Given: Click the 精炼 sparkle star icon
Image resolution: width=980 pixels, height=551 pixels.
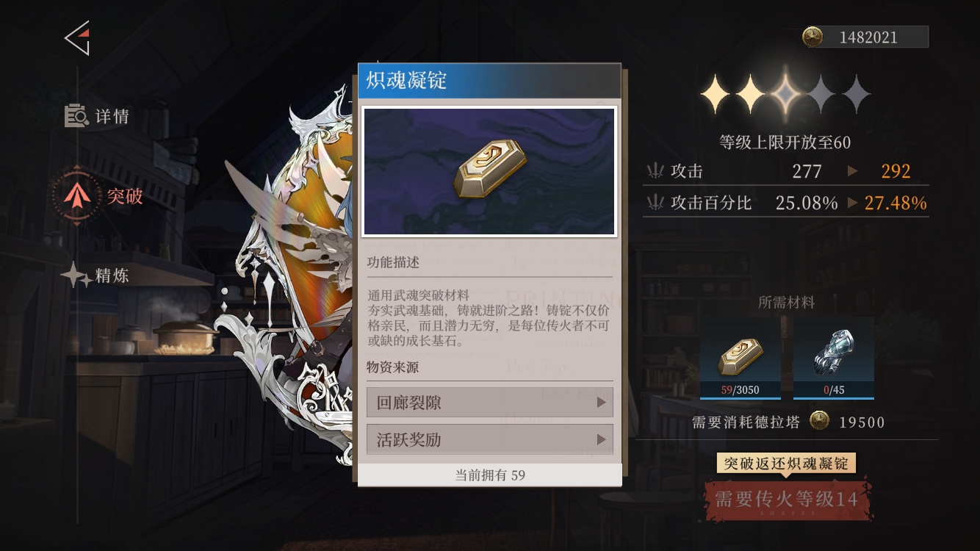Looking at the screenshot, I should point(76,275).
